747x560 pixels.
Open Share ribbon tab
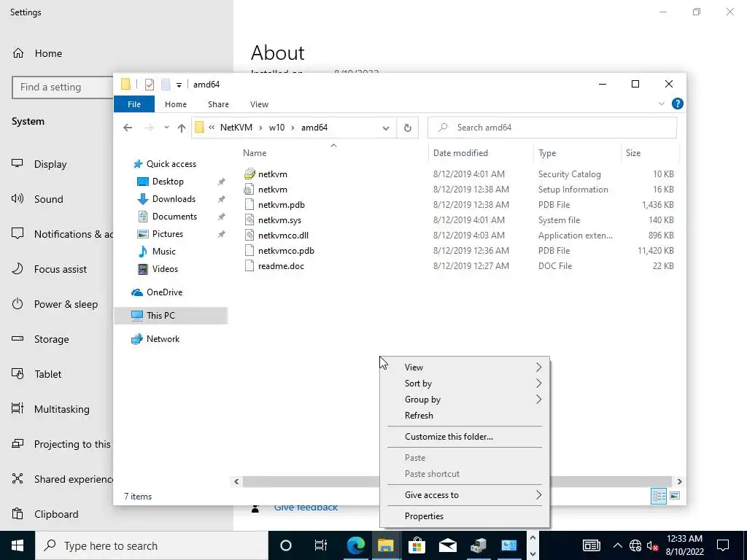point(218,104)
